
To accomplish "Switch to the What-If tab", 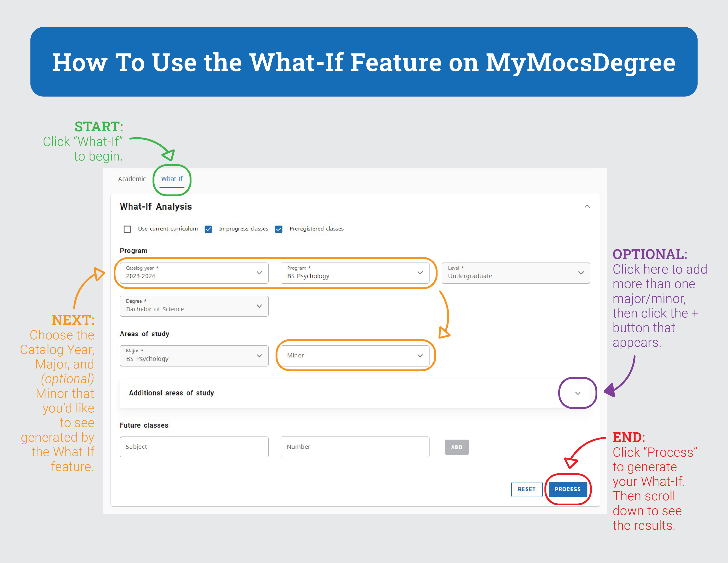I will click(x=172, y=179).
